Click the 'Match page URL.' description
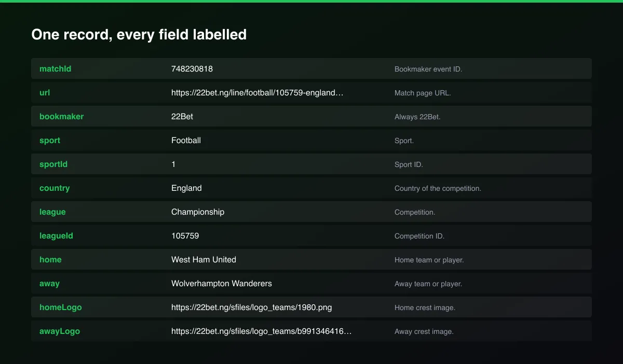This screenshot has height=364, width=623. point(423,93)
